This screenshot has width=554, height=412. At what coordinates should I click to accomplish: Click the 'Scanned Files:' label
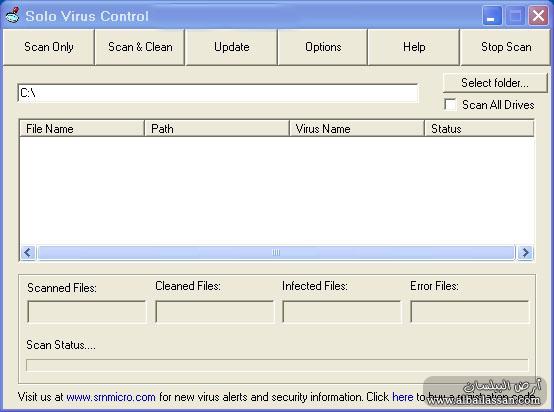(62, 288)
